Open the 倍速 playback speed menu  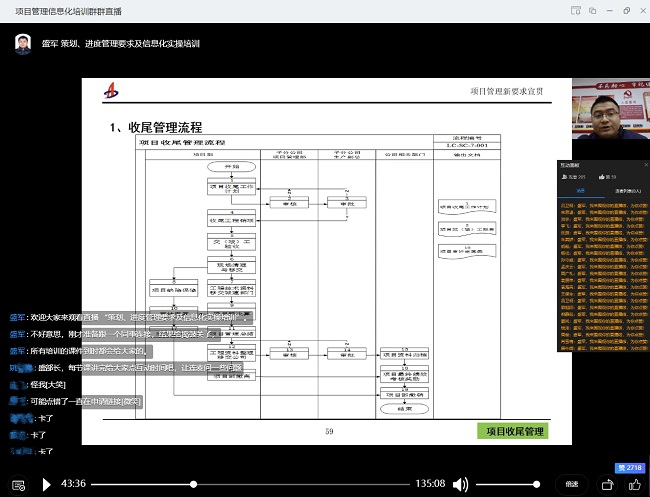coord(571,484)
